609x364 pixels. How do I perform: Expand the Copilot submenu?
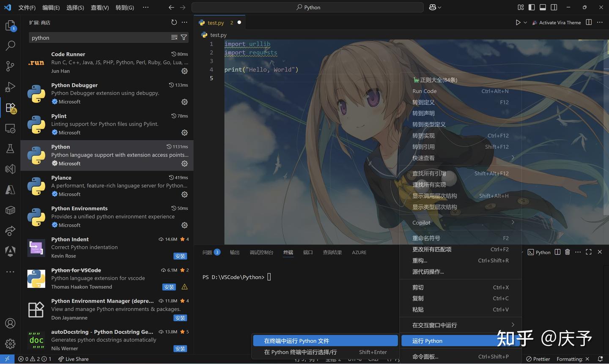click(461, 222)
